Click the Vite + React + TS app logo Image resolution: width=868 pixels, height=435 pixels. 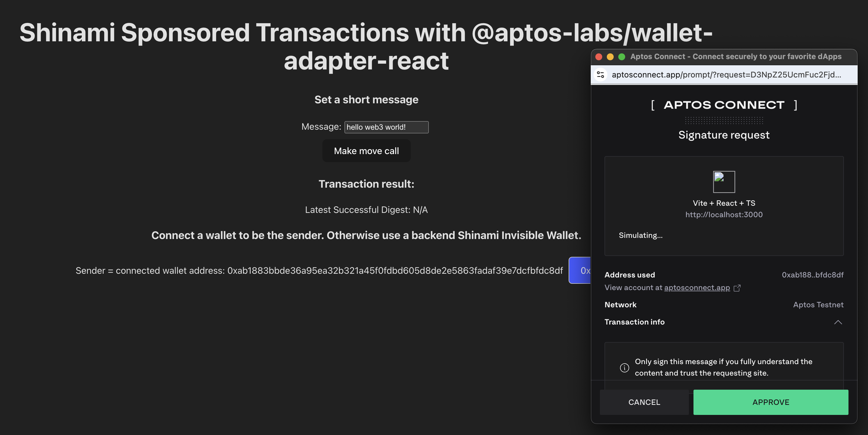(724, 182)
